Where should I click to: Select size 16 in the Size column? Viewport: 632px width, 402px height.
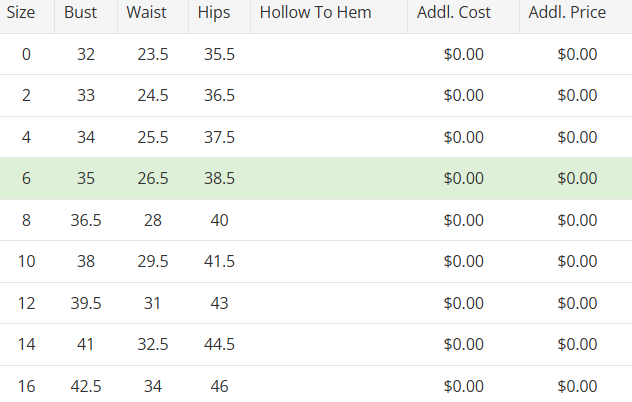(26, 385)
